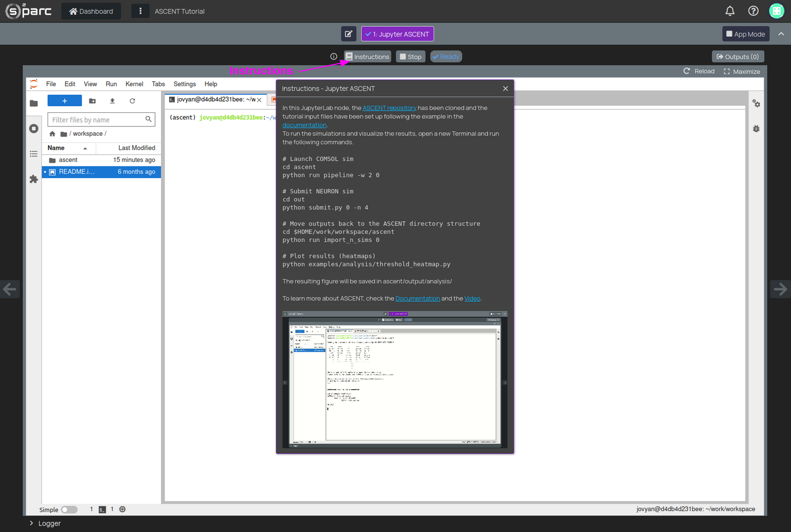Open the Documentation link near Video

418,299
